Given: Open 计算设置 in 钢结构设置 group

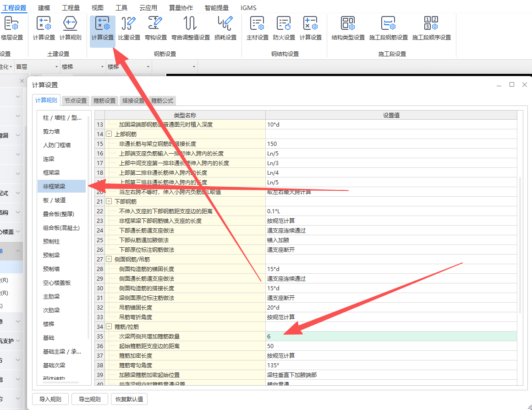Looking at the screenshot, I should coord(310,28).
